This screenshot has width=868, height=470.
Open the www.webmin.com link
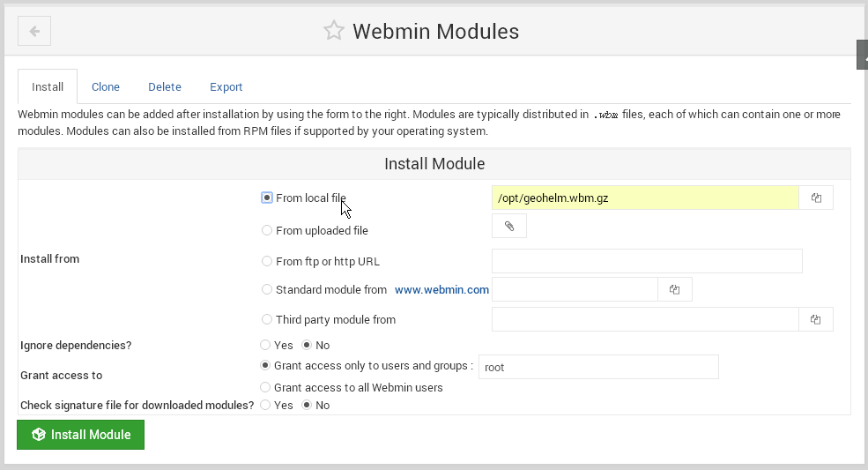pos(441,289)
